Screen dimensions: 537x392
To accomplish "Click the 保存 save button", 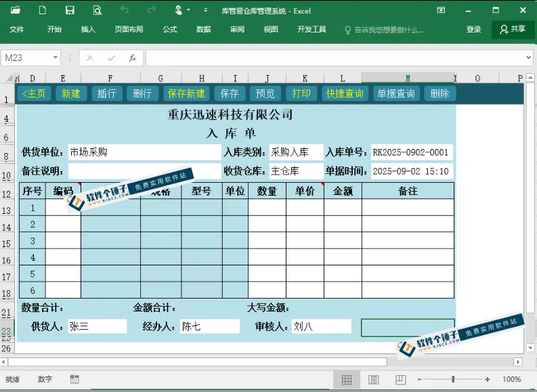I will click(x=229, y=93).
